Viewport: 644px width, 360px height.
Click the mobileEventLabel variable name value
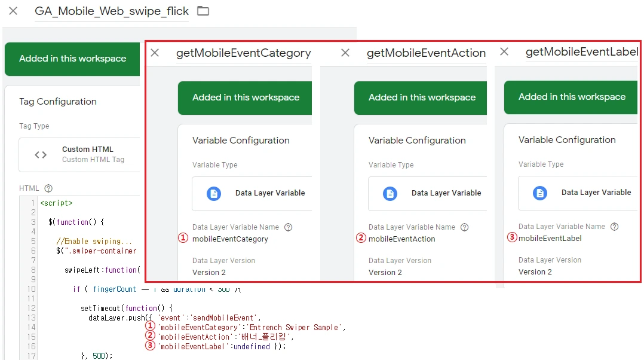point(550,239)
